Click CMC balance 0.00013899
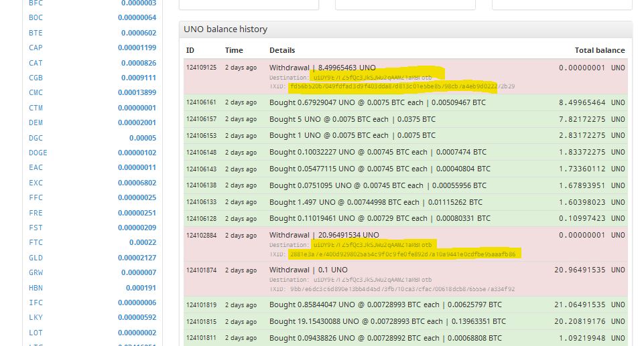 click(137, 92)
